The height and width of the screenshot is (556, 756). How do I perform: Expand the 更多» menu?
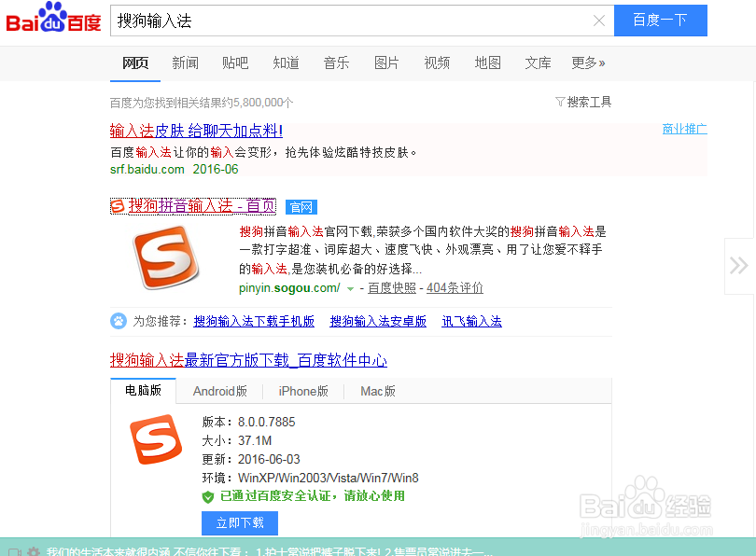[x=588, y=63]
